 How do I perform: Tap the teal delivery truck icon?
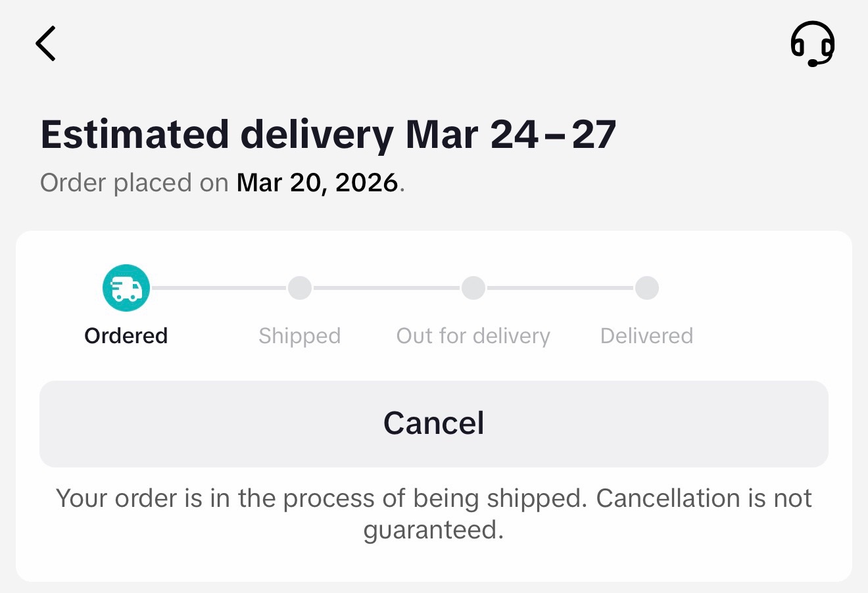coord(126,288)
